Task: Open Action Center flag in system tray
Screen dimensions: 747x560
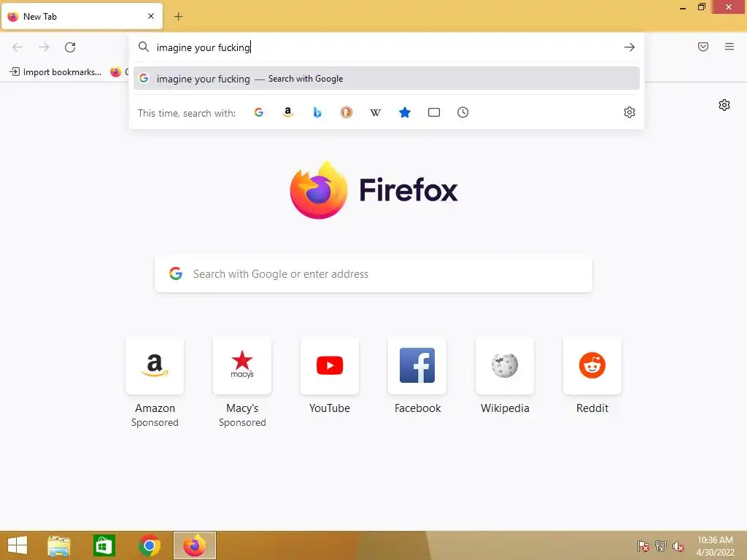Action: click(x=643, y=546)
